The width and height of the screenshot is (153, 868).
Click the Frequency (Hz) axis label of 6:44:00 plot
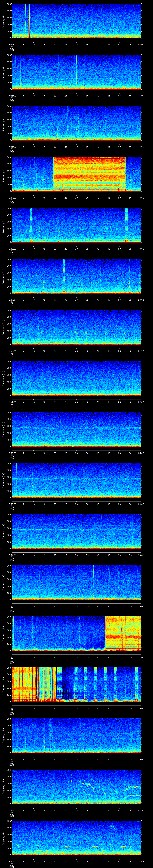point(4,21)
